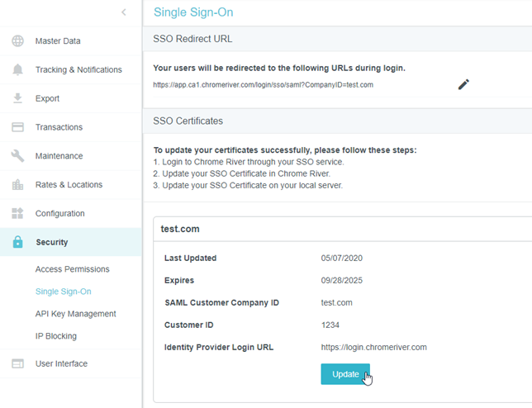
Task: Collapse the sidebar using the chevron arrow
Action: [x=124, y=12]
